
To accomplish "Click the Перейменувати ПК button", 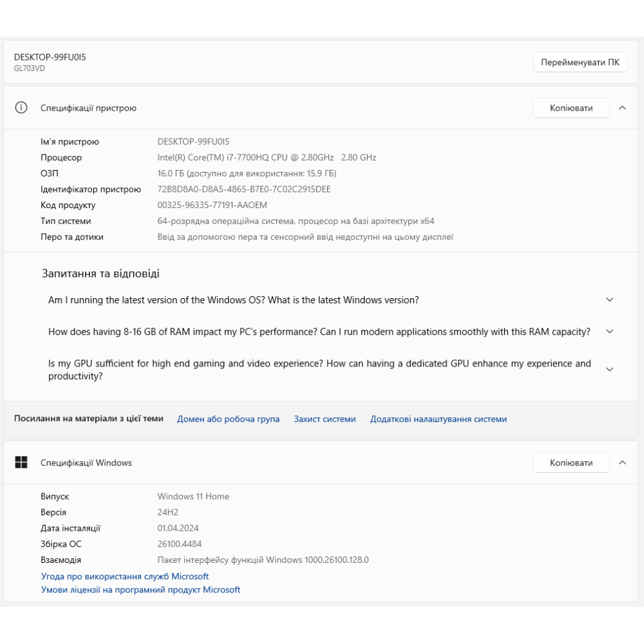I will click(580, 62).
